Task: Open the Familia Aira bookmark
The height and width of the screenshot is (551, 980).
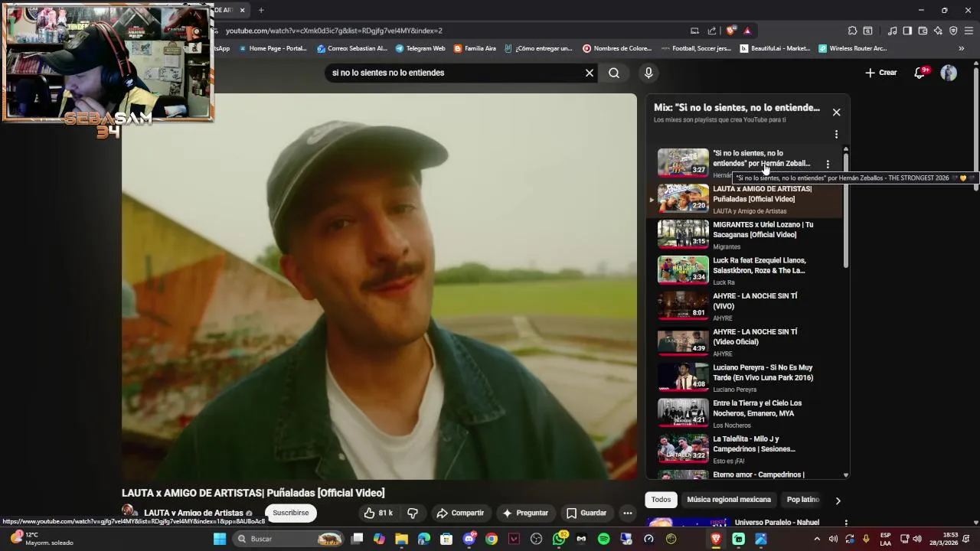Action: (x=475, y=48)
